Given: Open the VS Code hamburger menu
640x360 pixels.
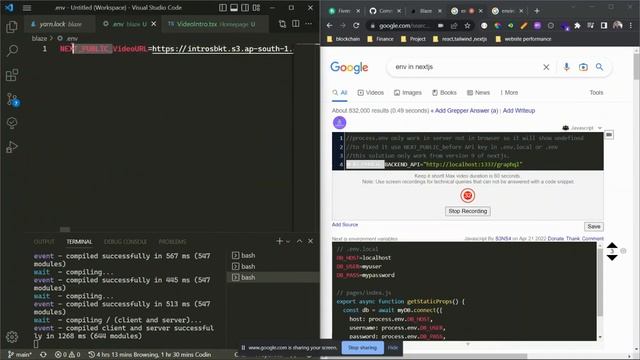Looking at the screenshot, I should (x=27, y=8).
